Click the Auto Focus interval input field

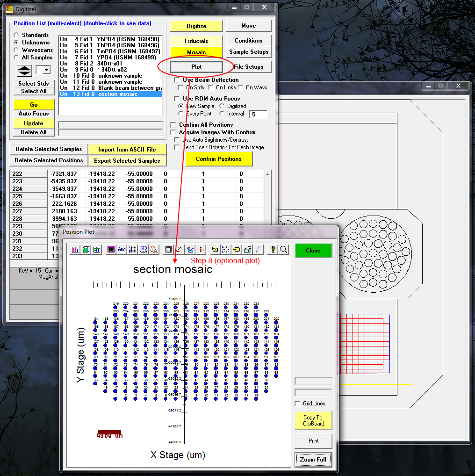258,114
